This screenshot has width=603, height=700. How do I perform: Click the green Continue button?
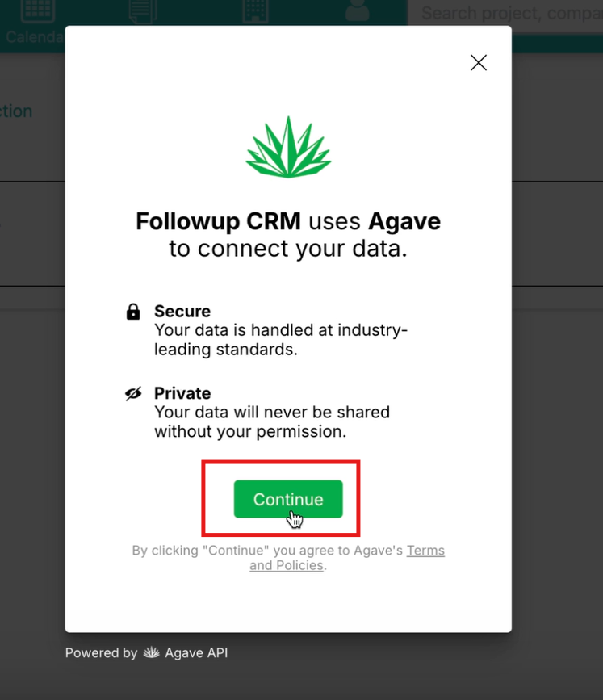288,499
